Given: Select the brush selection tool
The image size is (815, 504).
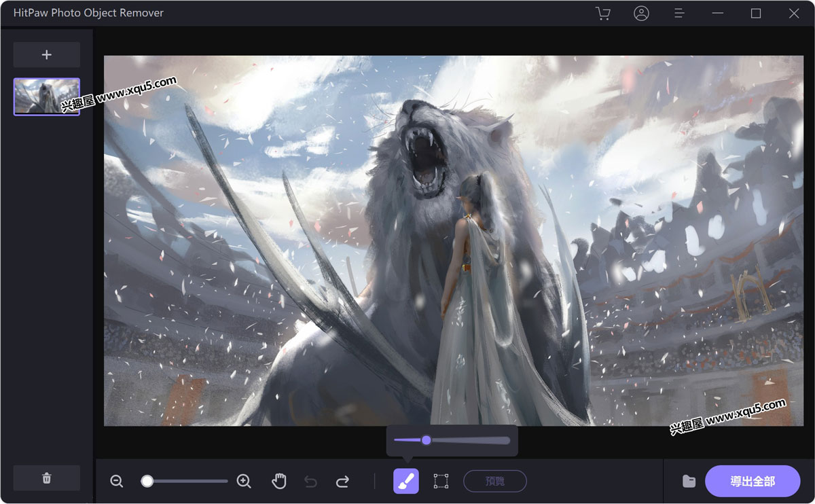Looking at the screenshot, I should tap(406, 482).
